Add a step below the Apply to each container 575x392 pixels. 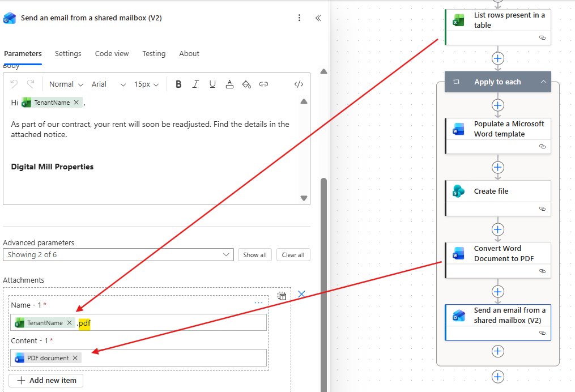tap(497, 377)
